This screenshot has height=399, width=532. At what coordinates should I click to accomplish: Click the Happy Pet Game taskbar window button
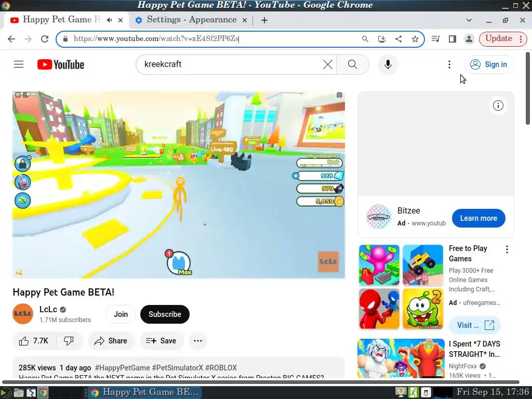145,393
